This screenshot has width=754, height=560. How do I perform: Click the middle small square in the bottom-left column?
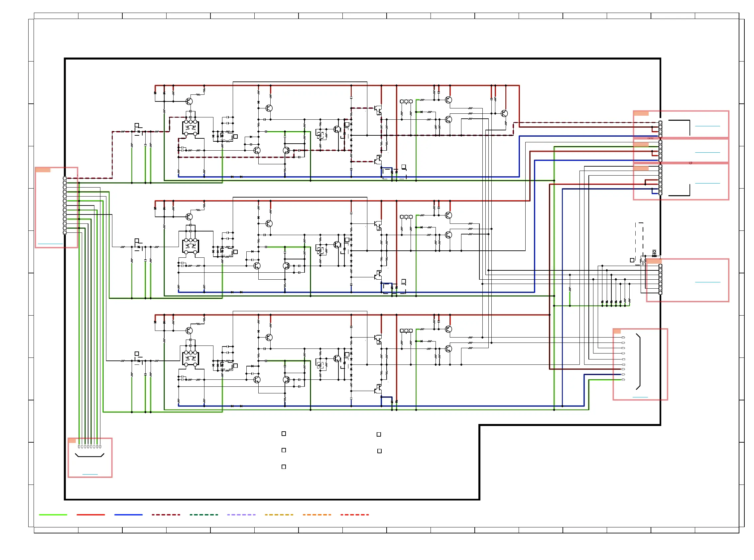pyautogui.click(x=284, y=450)
